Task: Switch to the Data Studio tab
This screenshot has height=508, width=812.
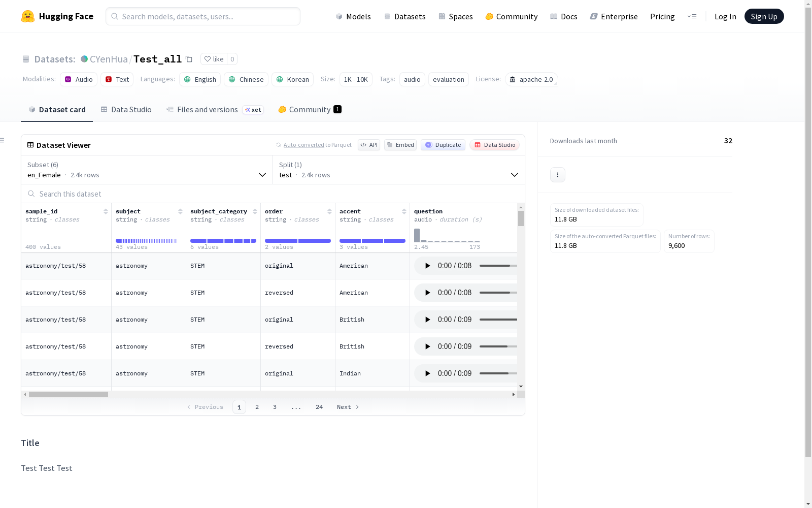Action: tap(126, 110)
